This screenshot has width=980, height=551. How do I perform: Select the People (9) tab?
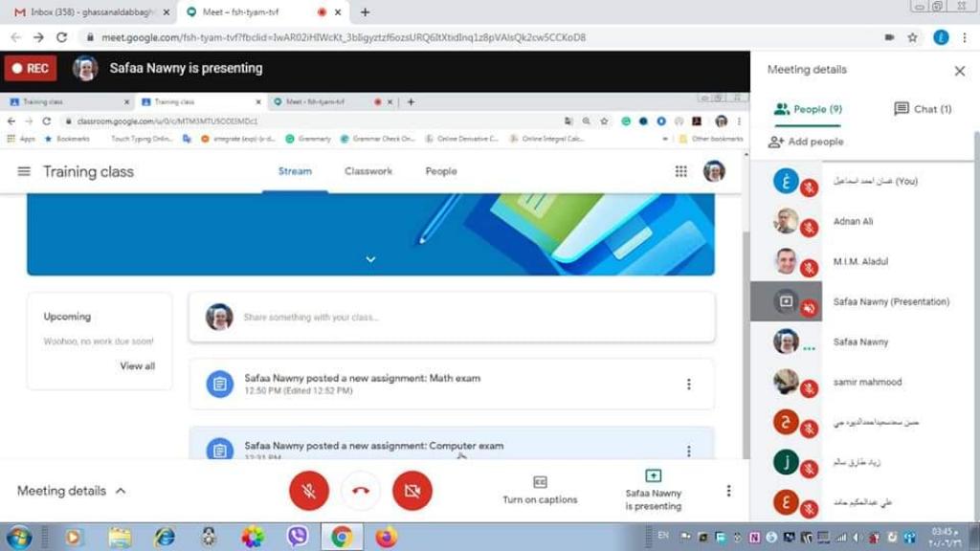click(808, 109)
